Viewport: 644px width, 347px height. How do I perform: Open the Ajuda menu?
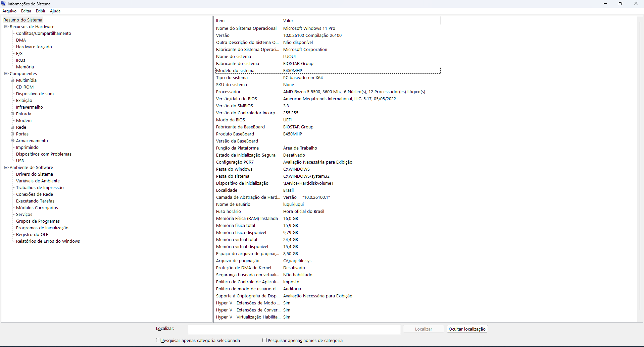[55, 11]
